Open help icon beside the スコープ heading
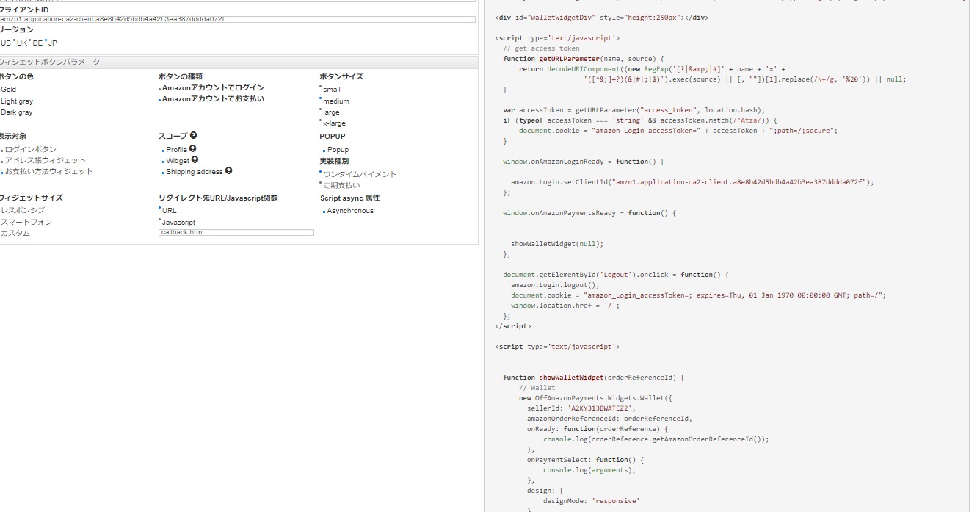 tap(193, 136)
